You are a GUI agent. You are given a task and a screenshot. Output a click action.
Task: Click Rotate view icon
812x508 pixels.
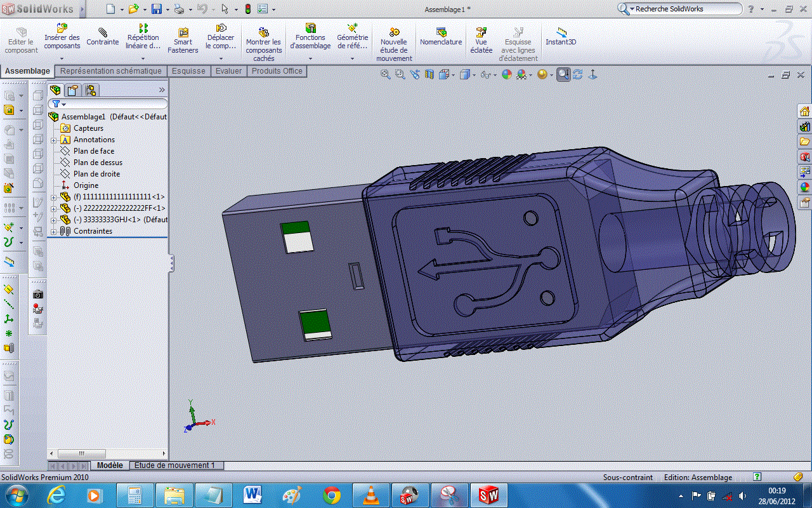(578, 74)
